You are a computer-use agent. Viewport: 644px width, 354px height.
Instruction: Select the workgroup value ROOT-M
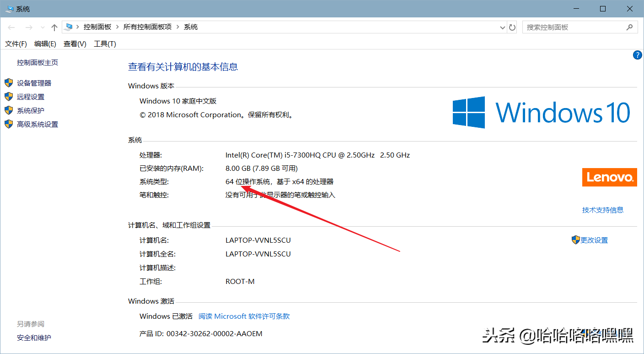coord(240,282)
